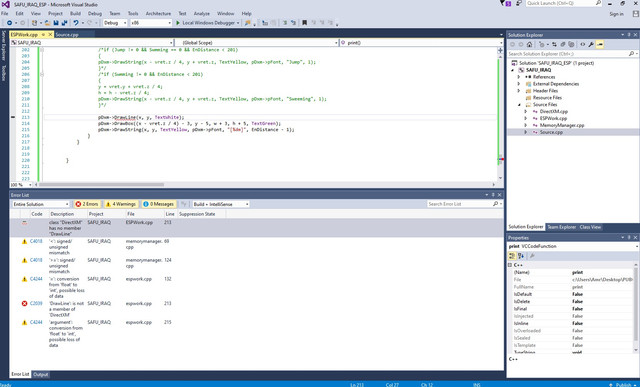This screenshot has width=640, height=387.
Task: Click the Open File toolbar icon
Action: 47,23
